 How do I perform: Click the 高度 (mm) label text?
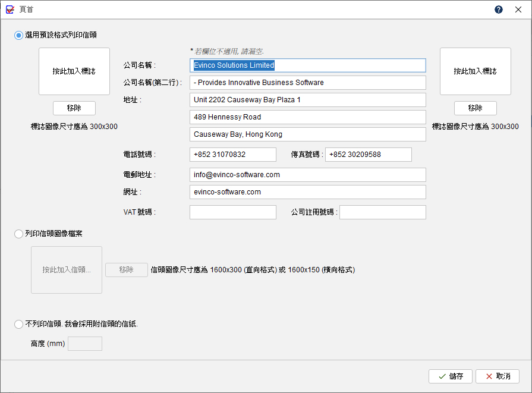[48, 344]
